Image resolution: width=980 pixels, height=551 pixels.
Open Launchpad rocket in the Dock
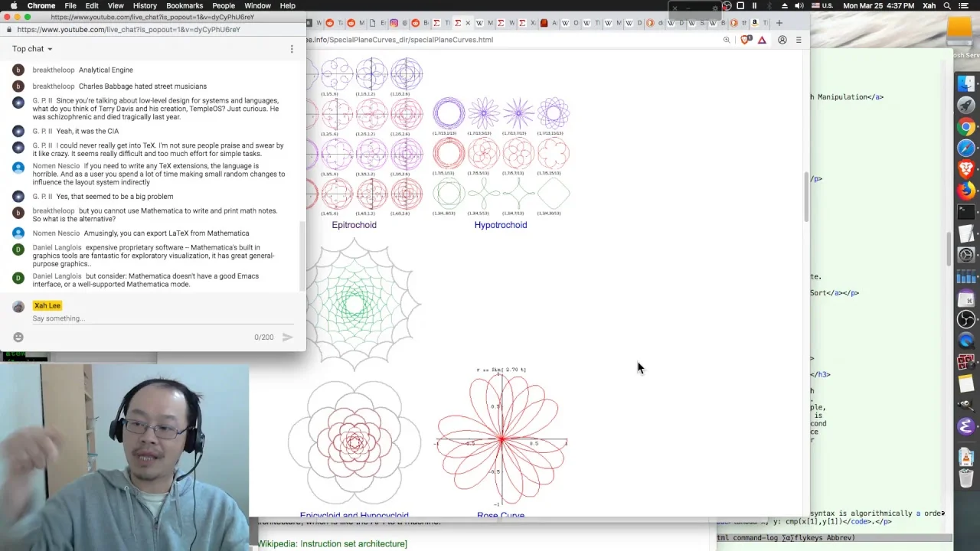point(966,106)
